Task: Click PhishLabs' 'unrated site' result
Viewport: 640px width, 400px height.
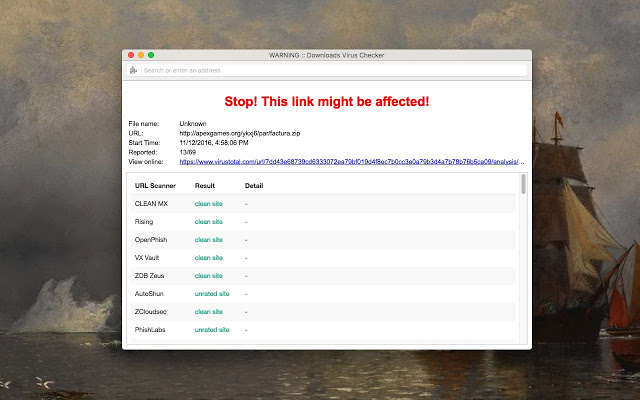Action: coord(212,329)
